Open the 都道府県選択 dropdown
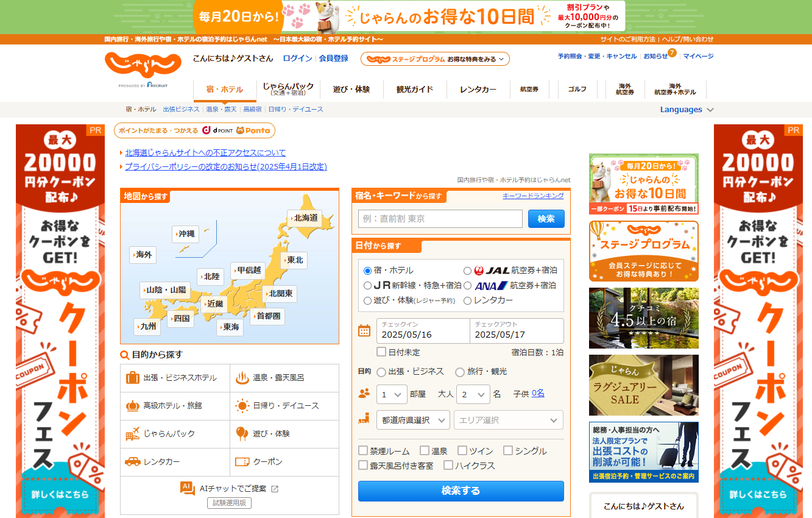The image size is (812, 518). coord(414,420)
